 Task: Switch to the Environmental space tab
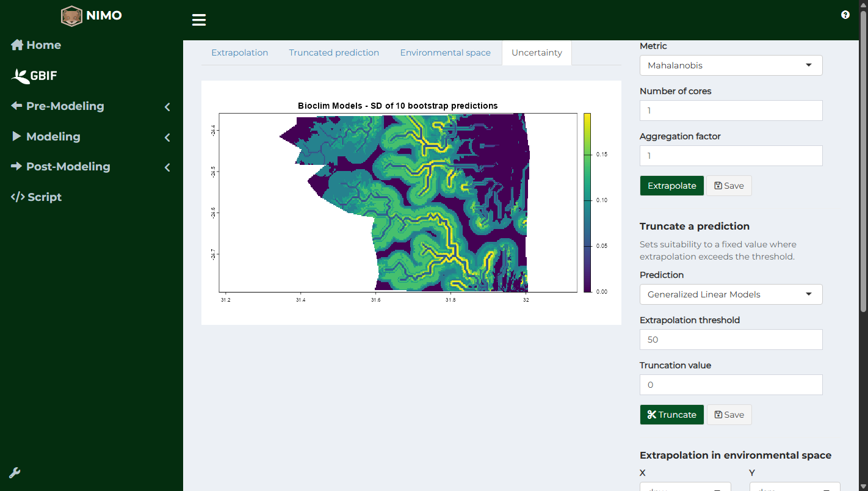(x=445, y=53)
